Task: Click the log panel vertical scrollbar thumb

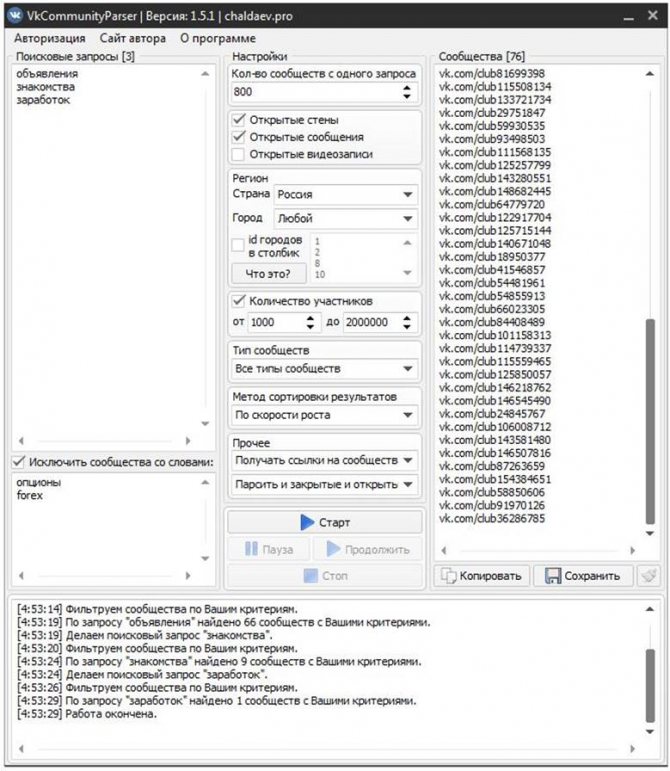Action: click(650, 686)
